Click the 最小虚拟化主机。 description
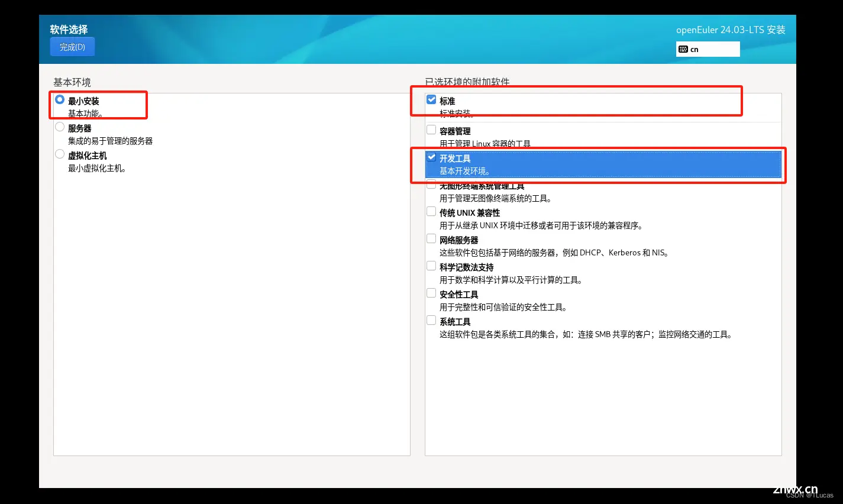843x504 pixels. coord(97,168)
